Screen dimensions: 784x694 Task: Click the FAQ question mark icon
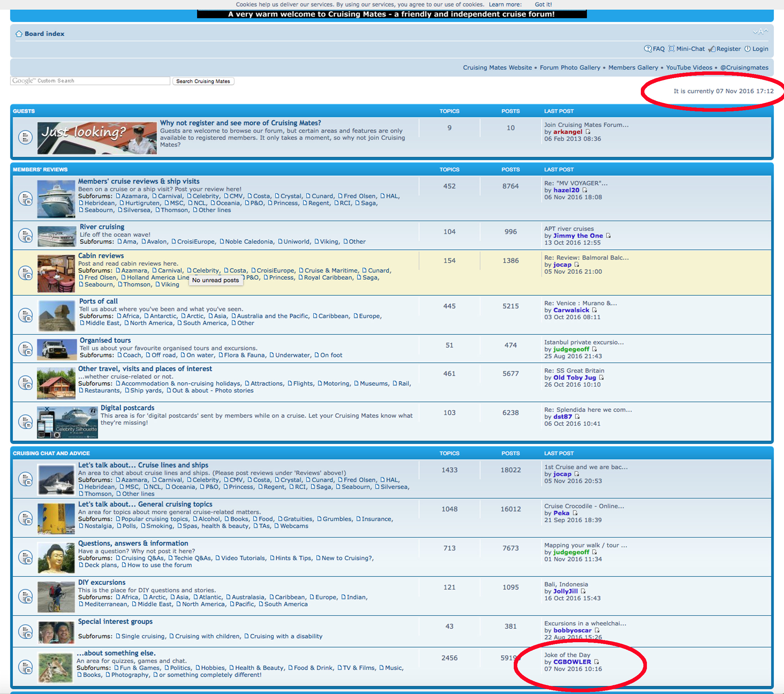(648, 49)
